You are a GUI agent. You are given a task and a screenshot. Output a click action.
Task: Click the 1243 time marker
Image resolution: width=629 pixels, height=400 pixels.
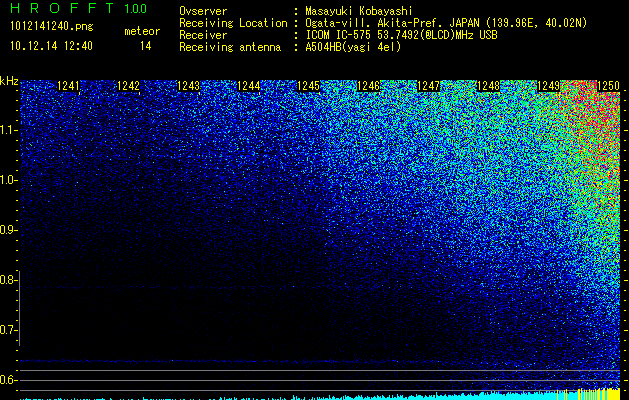click(189, 86)
